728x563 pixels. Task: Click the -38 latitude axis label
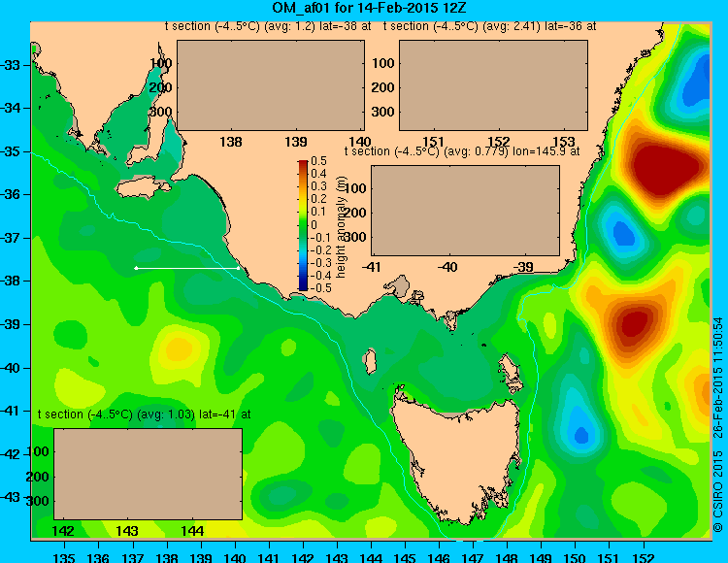[x=11, y=281]
